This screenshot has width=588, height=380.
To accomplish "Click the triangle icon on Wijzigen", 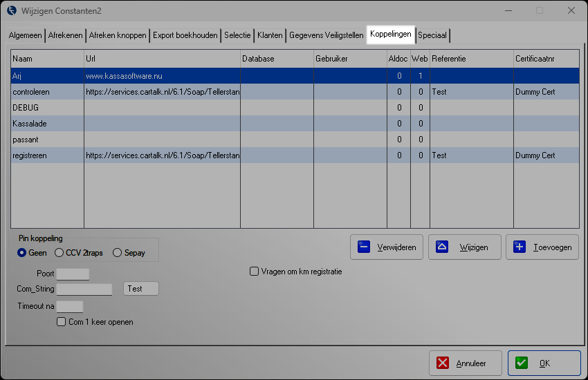I will [x=442, y=247].
